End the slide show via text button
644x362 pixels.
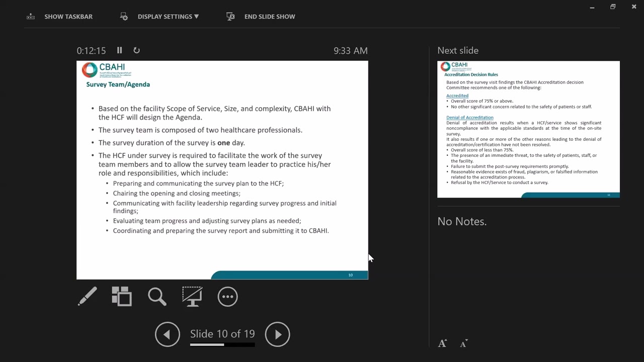coord(270,17)
